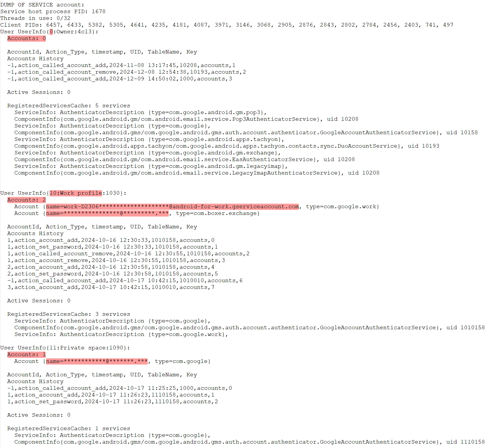The image size is (500, 448).
Task: Click 'Service host process PID: 1678' line
Action: tap(53, 11)
